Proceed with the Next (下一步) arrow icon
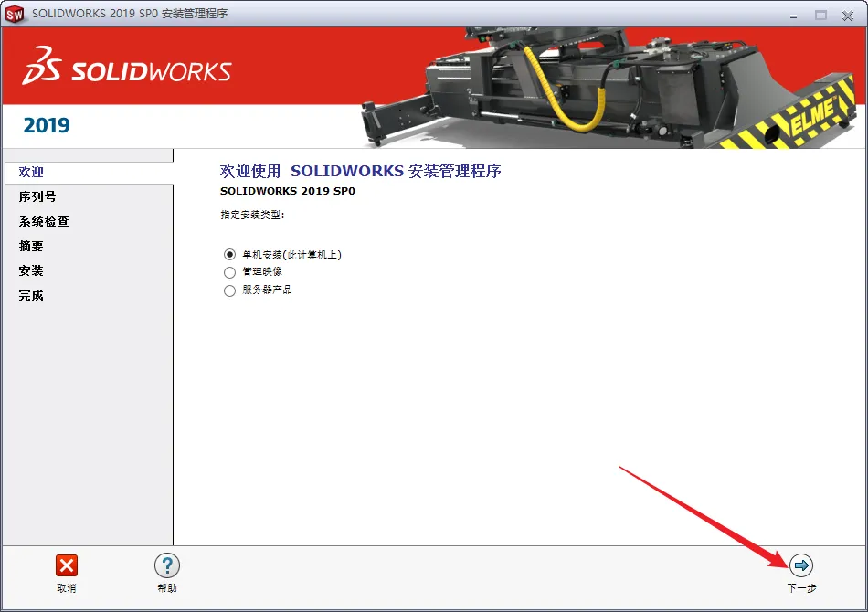The width and height of the screenshot is (868, 612). [x=801, y=565]
